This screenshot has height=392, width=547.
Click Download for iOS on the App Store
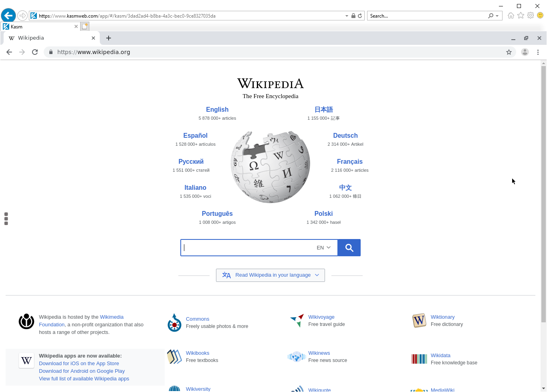pyautogui.click(x=79, y=364)
